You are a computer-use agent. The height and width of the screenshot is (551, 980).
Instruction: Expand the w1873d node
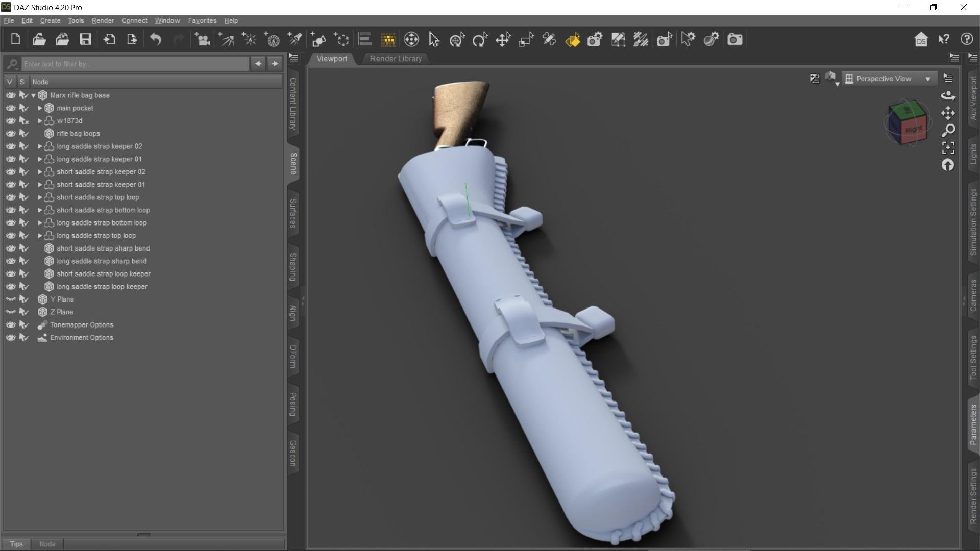pos(40,121)
